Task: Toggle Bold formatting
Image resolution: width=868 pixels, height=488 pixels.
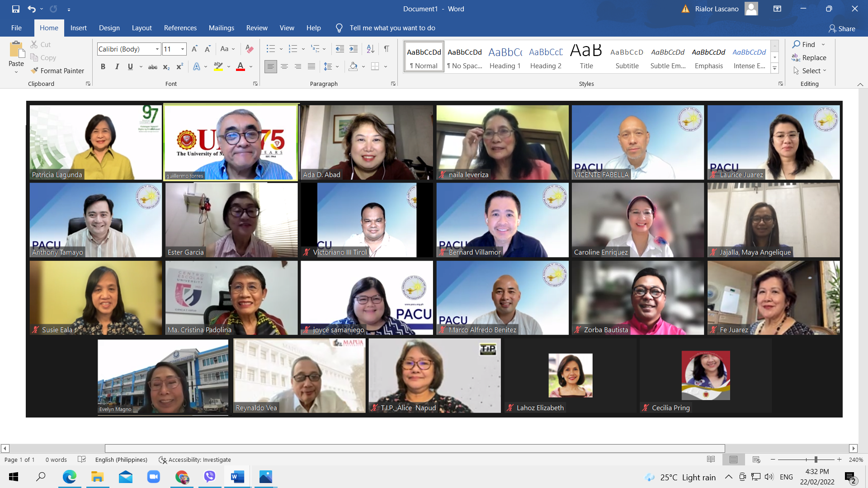Action: tap(103, 66)
